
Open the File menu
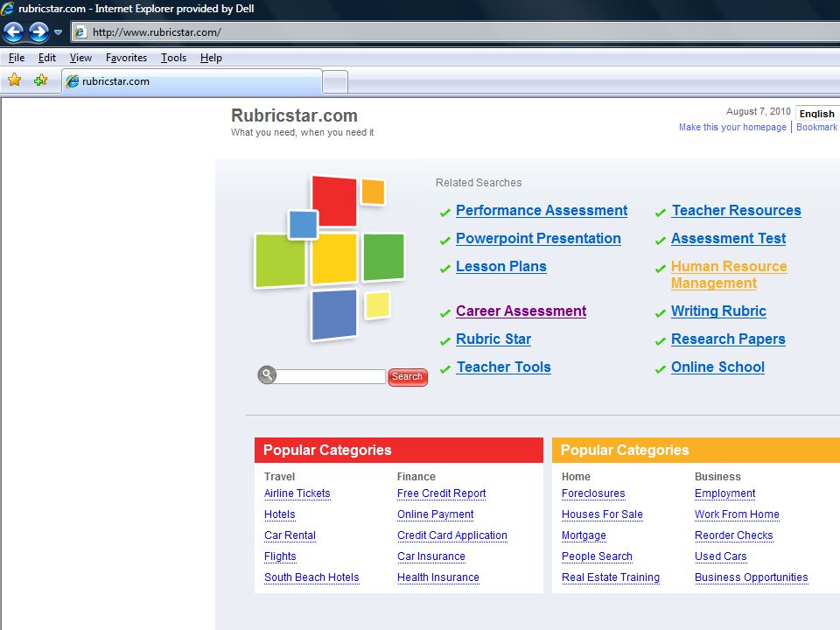17,58
